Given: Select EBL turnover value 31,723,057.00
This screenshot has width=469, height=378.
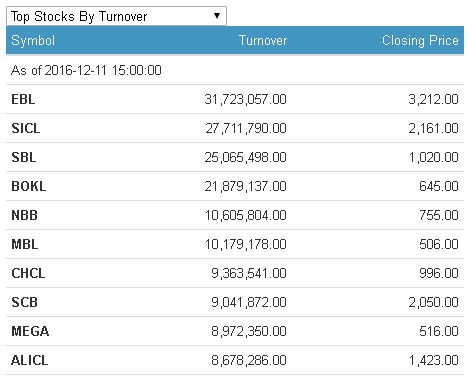Looking at the screenshot, I should click(x=245, y=99).
